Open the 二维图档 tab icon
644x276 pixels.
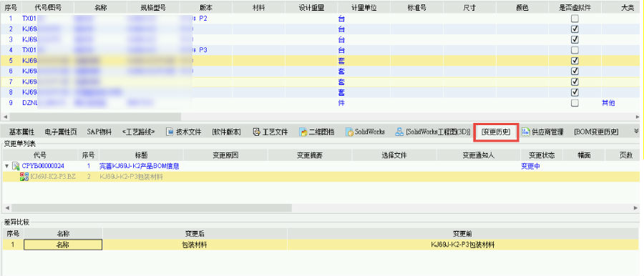303,132
